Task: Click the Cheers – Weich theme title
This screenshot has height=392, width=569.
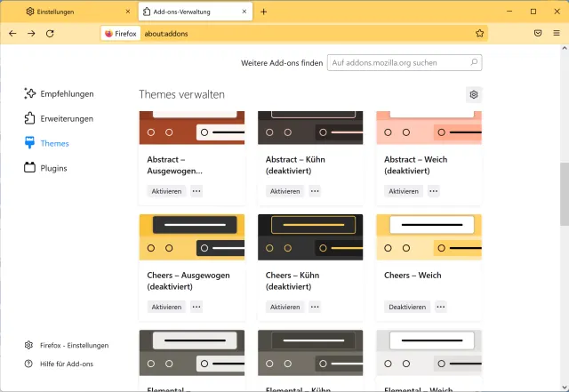Action: [413, 276]
